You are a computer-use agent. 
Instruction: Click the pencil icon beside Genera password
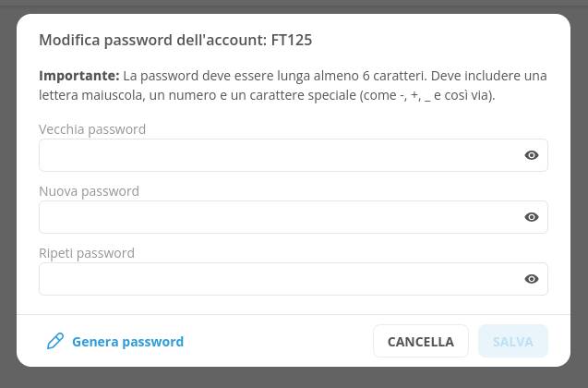click(55, 341)
